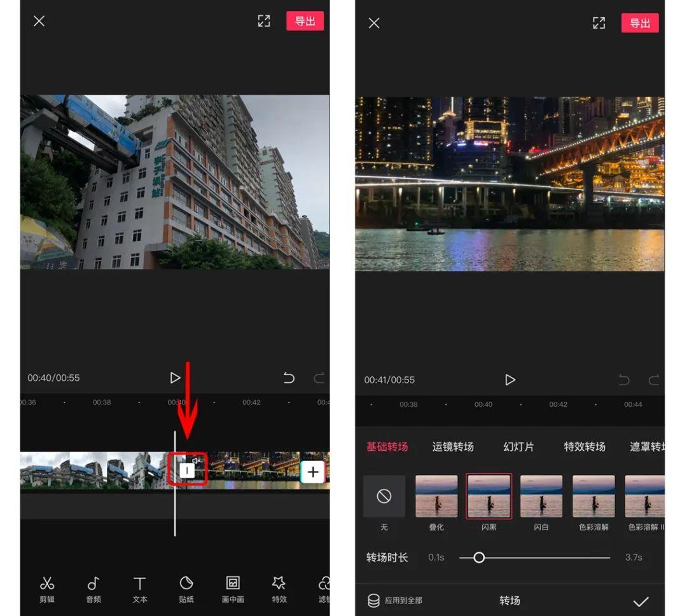Tap fullscreen preview icon in left screen
Image resolution: width=687 pixels, height=616 pixels.
point(264,21)
